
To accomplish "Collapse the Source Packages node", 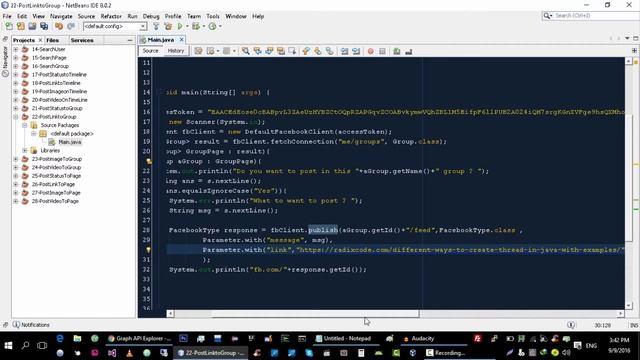I will 24,125.
